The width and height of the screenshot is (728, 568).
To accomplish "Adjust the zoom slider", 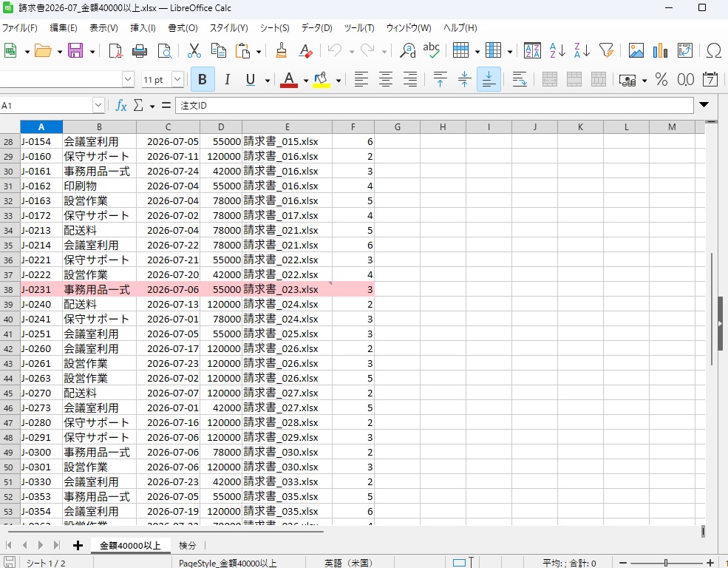I will point(665,563).
